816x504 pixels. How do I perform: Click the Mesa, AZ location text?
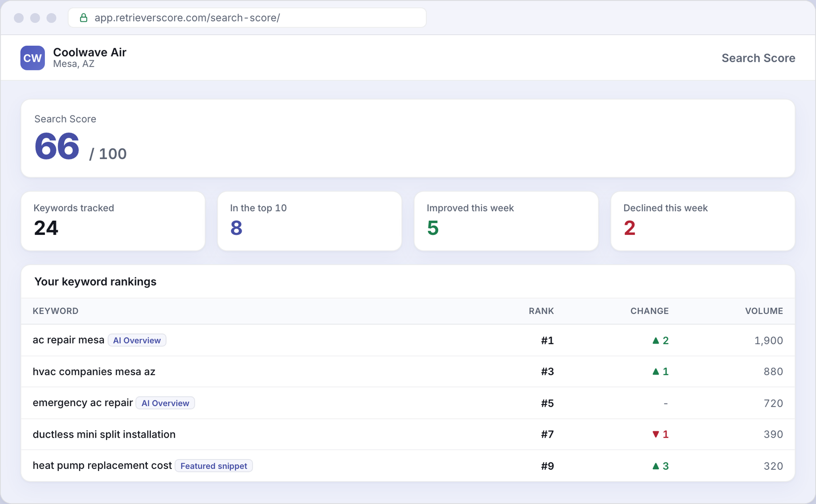click(74, 64)
